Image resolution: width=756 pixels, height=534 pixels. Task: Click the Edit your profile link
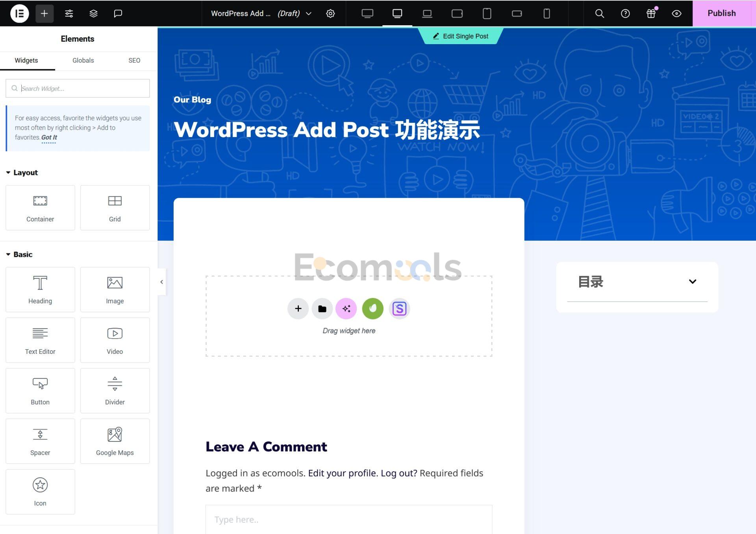click(343, 473)
